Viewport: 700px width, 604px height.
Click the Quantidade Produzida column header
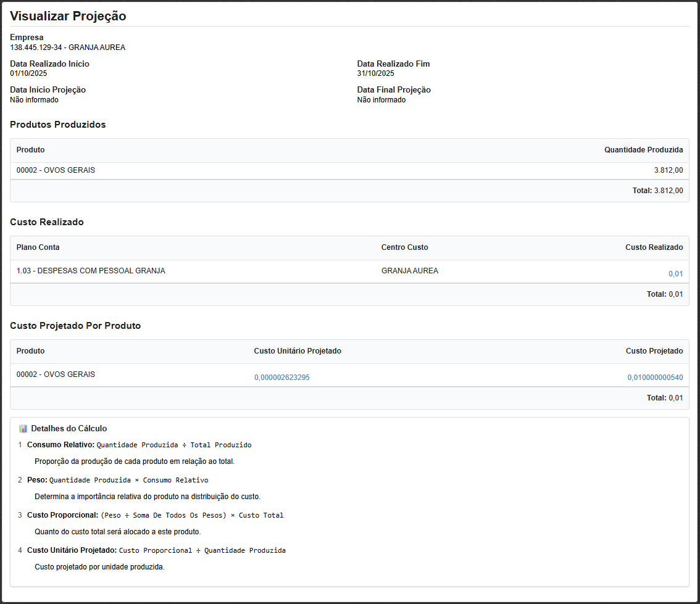643,150
